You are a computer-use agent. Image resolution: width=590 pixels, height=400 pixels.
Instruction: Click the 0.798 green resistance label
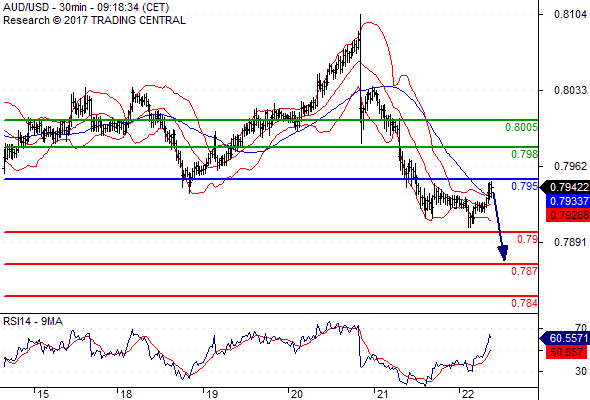pos(525,154)
